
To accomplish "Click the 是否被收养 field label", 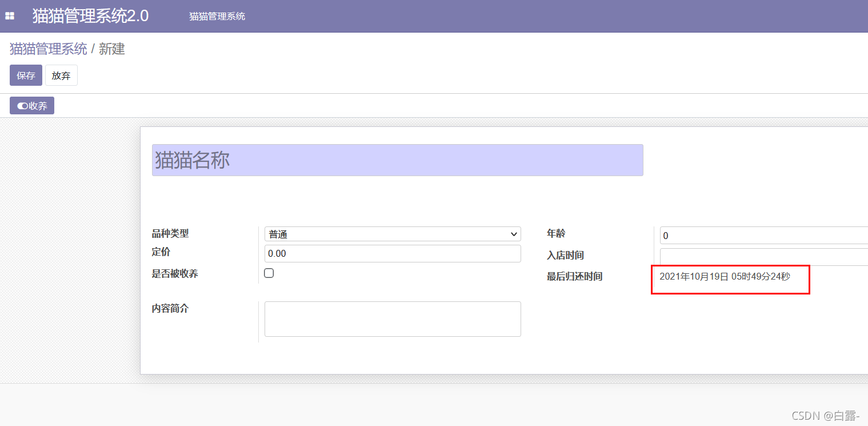I will tap(175, 274).
